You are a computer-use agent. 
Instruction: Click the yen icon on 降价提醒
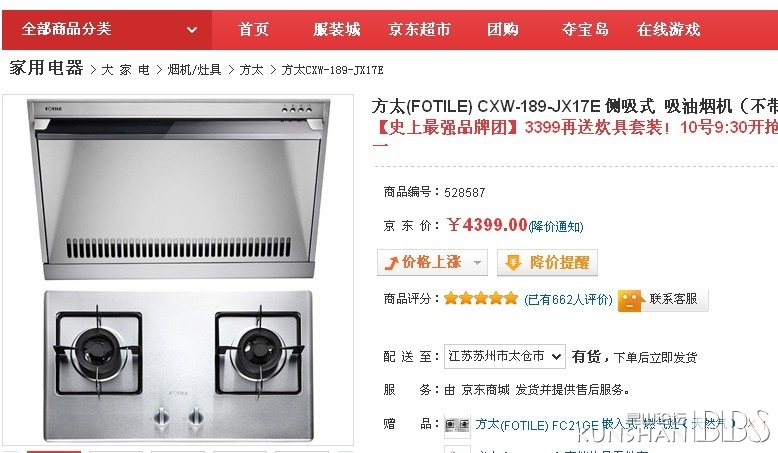[x=513, y=262]
